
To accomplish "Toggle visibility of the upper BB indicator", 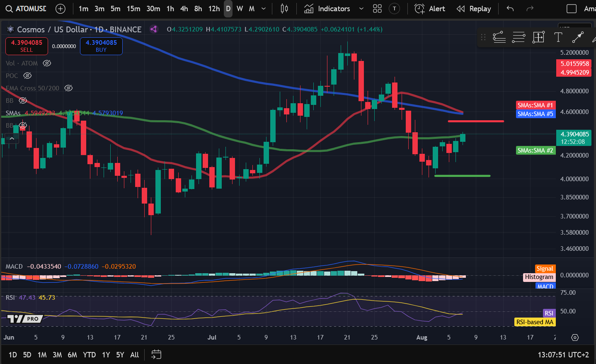I will point(23,100).
